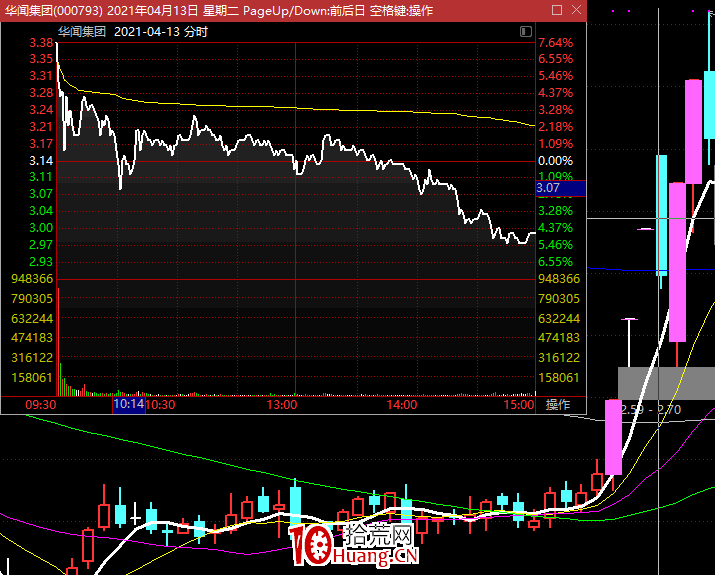The image size is (715, 575).
Task: Click the opening volume spike bar
Action: click(x=58, y=341)
